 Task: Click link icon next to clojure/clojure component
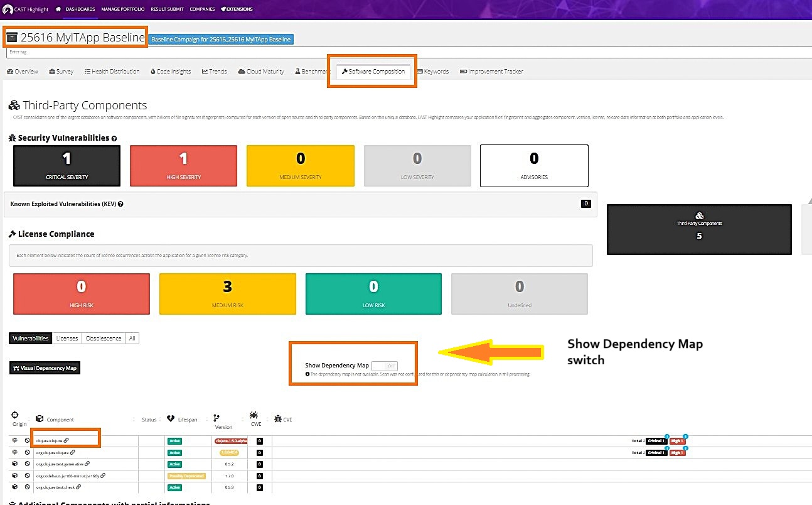[x=67, y=441]
